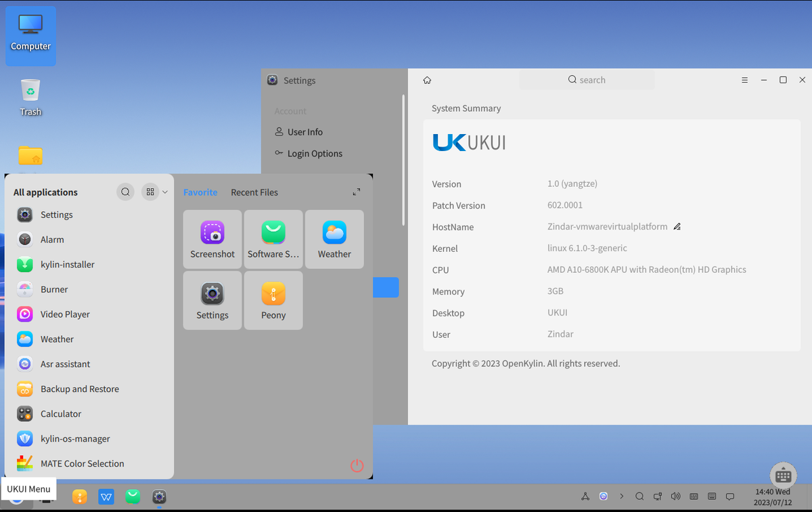This screenshot has width=812, height=512.
Task: Open the Asr assistant tray icon
Action: click(604, 496)
